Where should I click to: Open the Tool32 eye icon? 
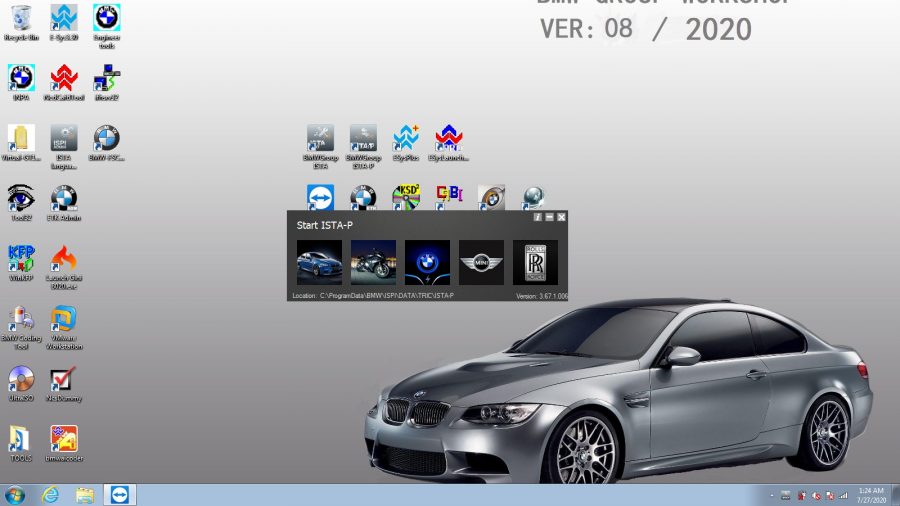click(21, 203)
